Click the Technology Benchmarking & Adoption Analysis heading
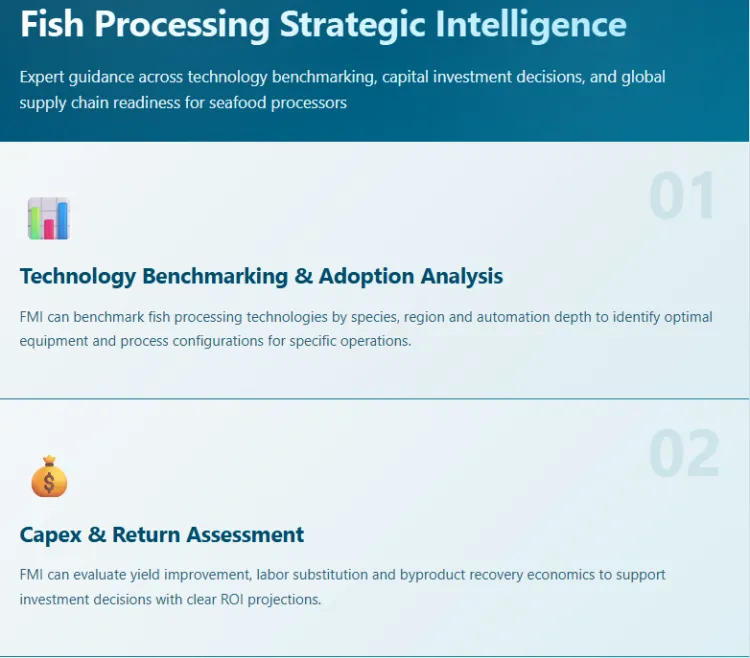Screen dimensions: 750x658 click(x=261, y=276)
